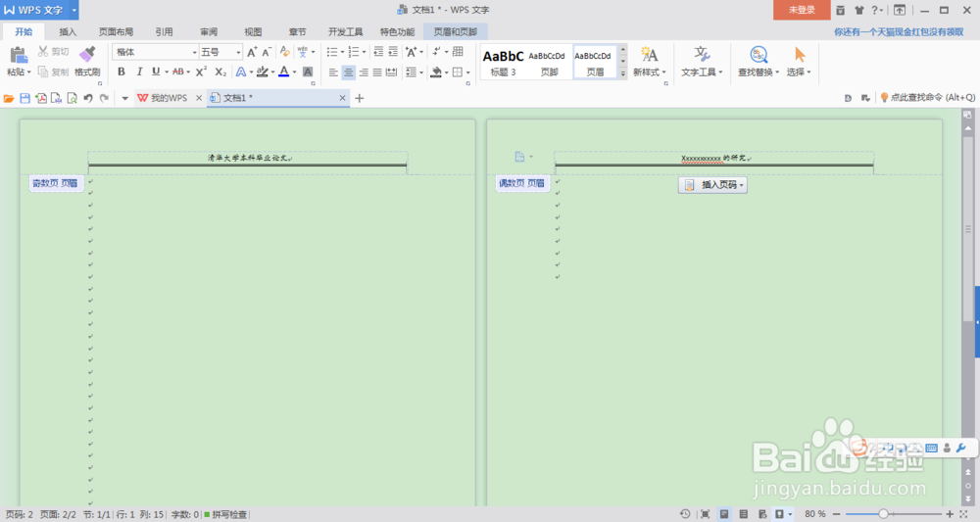980x522 pixels.
Task: Save document with floppy disk icon
Action: [25, 98]
